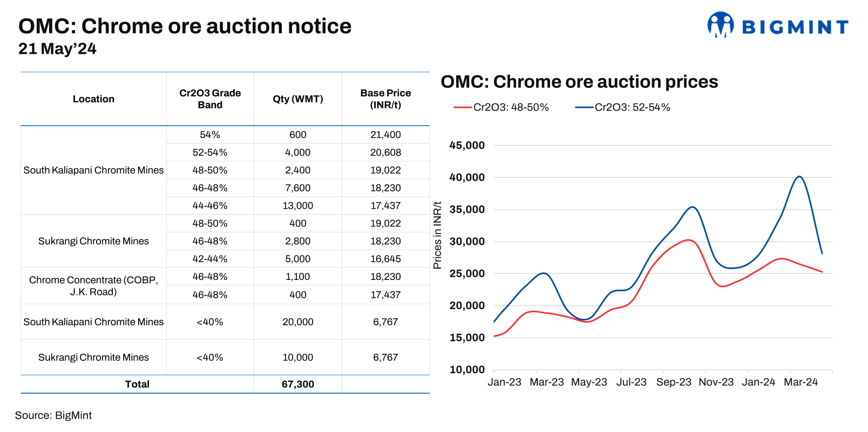Click the Mar-24 x-axis label
The height and width of the screenshot is (432, 868).
pyautogui.click(x=801, y=382)
